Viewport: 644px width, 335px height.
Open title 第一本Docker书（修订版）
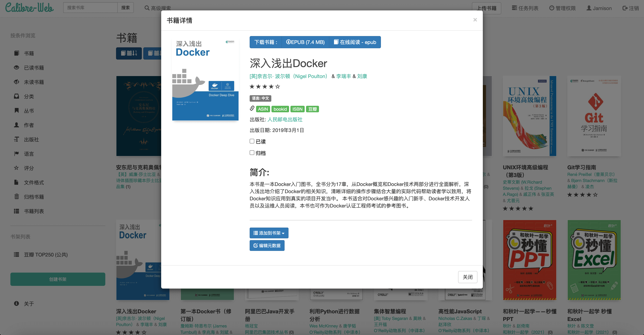tap(206, 315)
